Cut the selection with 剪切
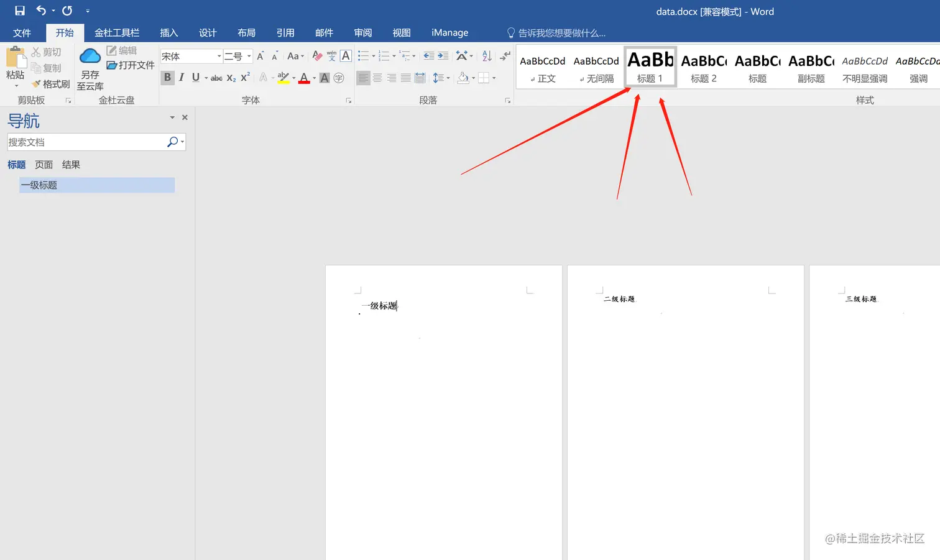The height and width of the screenshot is (560, 940). (x=47, y=52)
